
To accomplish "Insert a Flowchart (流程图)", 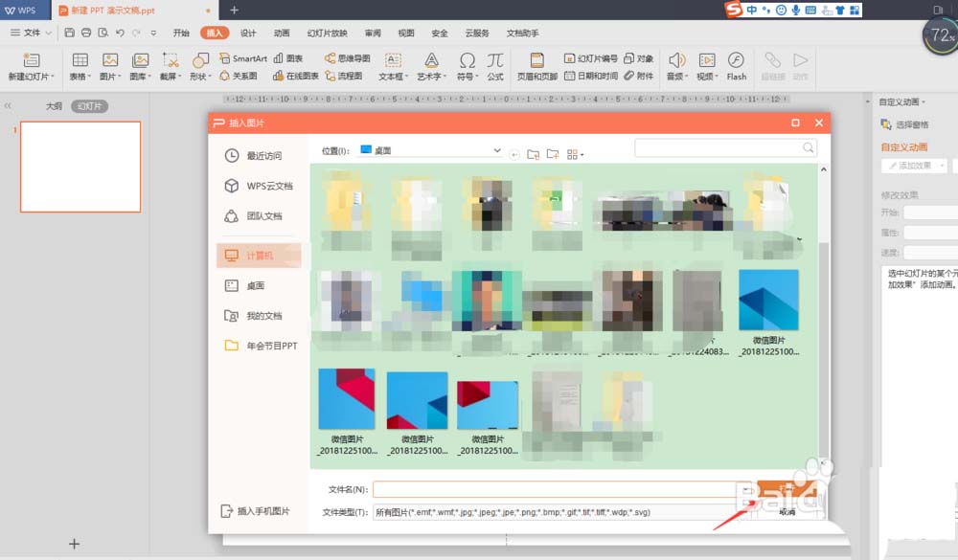I will click(343, 76).
